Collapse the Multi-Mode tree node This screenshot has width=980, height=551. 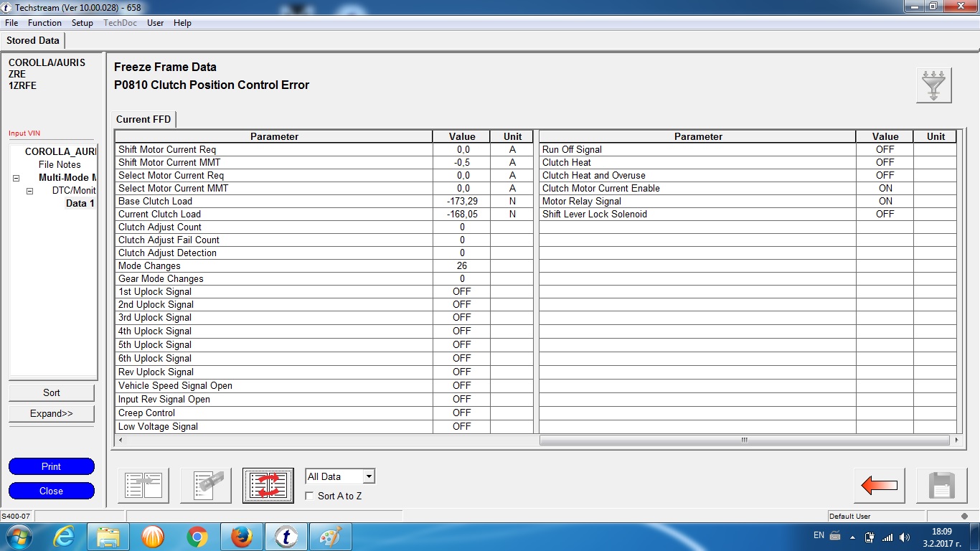pos(16,178)
